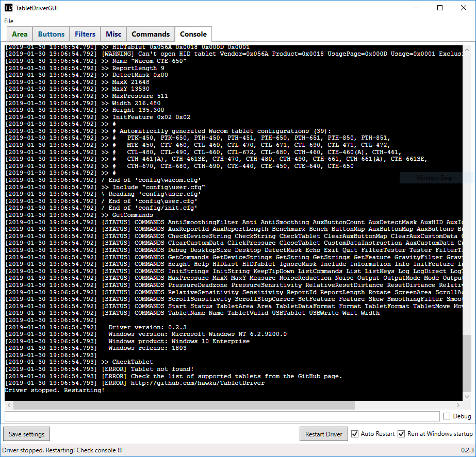Select the Console tab
476x457 pixels.
pos(193,33)
